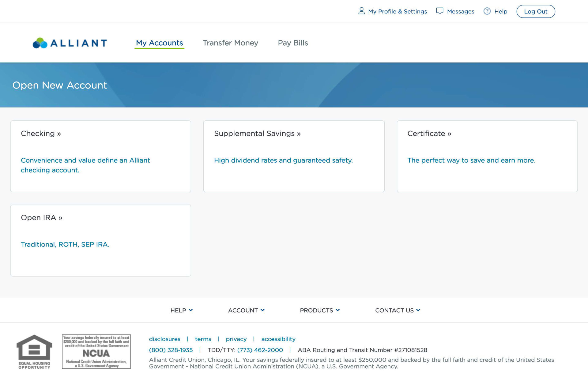Open the Certificate » option
Image resolution: width=588 pixels, height=381 pixels.
[429, 134]
